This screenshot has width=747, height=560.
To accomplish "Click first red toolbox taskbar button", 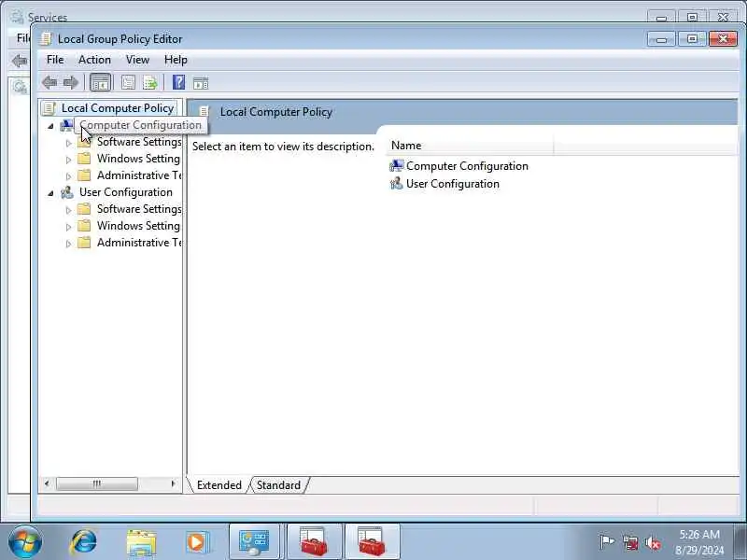I will click(314, 542).
